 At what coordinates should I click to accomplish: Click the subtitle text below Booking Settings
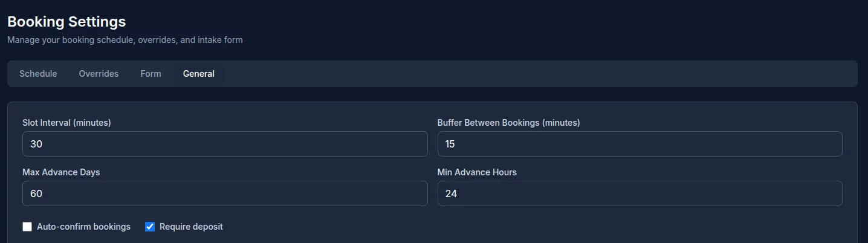pyautogui.click(x=125, y=40)
